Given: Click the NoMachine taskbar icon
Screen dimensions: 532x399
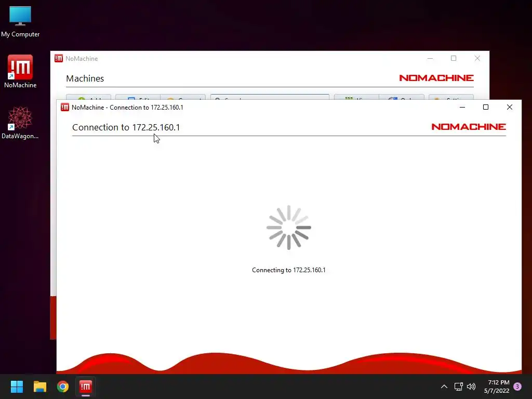Looking at the screenshot, I should [x=86, y=387].
